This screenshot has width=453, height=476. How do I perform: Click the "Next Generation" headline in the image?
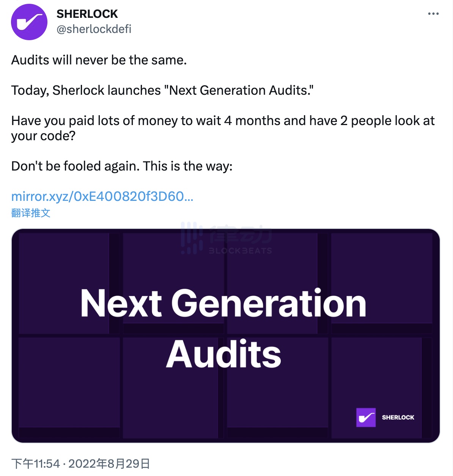[223, 303]
